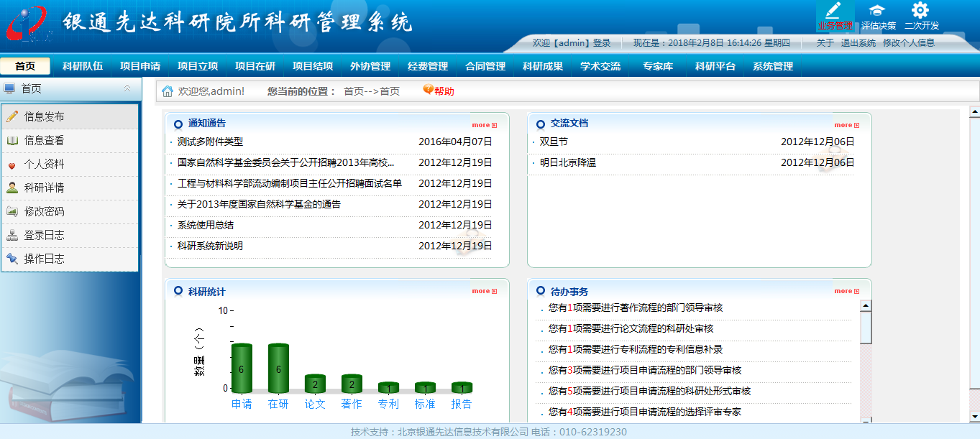Open 合同管理 menu
This screenshot has height=439, width=980.
coord(485,66)
